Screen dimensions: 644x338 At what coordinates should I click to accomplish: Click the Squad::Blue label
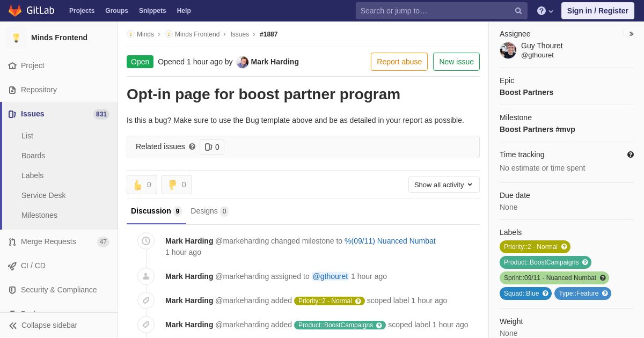pyautogui.click(x=525, y=293)
